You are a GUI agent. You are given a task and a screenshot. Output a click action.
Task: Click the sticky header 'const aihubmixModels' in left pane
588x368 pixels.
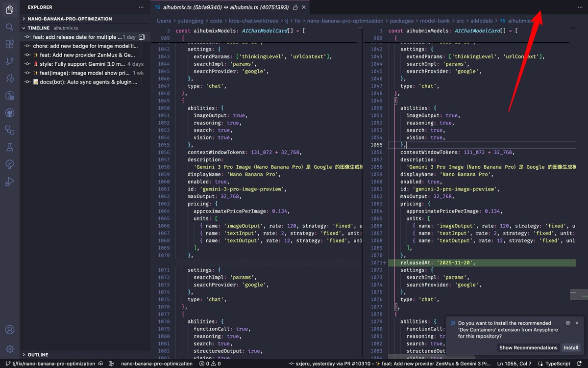(240, 30)
